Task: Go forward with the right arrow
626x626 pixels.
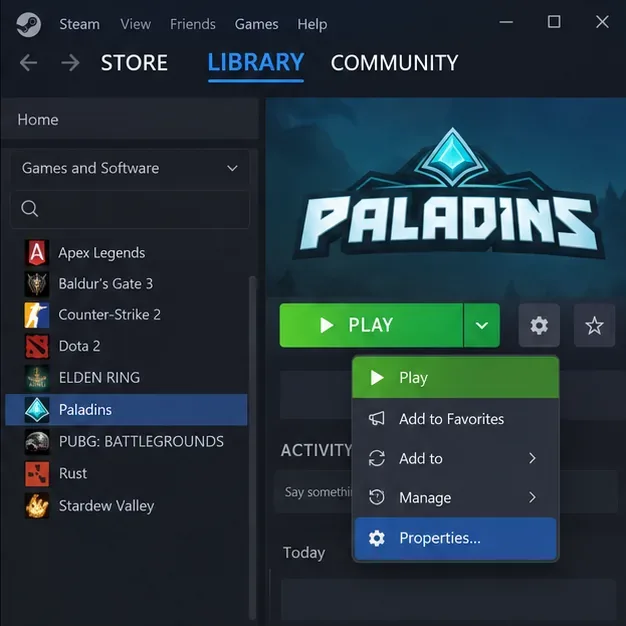Action: [x=70, y=63]
